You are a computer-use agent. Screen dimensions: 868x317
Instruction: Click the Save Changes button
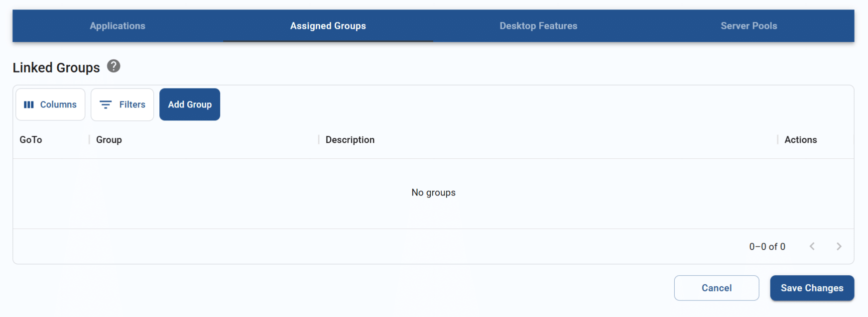812,288
